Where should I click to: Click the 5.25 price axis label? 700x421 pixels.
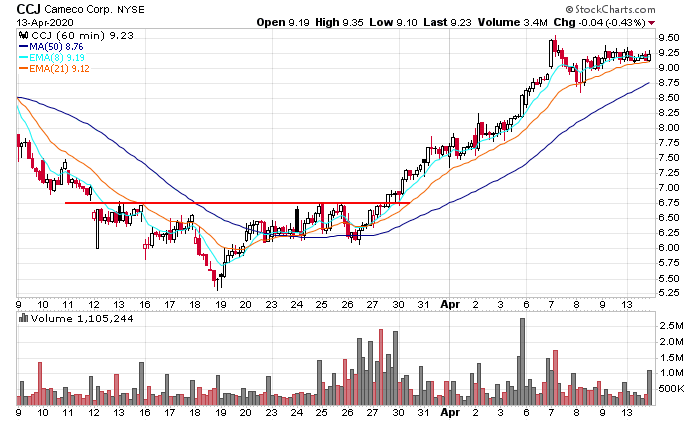coord(669,293)
